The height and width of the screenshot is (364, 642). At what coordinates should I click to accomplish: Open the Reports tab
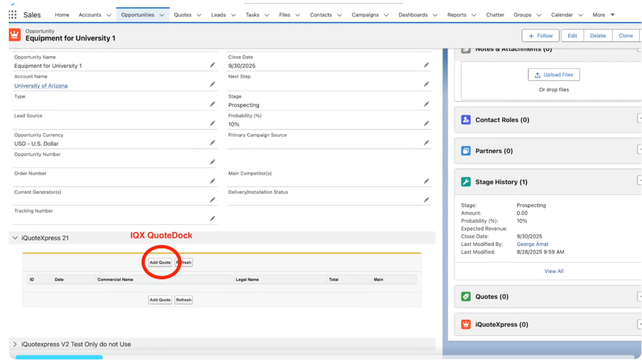(x=457, y=15)
